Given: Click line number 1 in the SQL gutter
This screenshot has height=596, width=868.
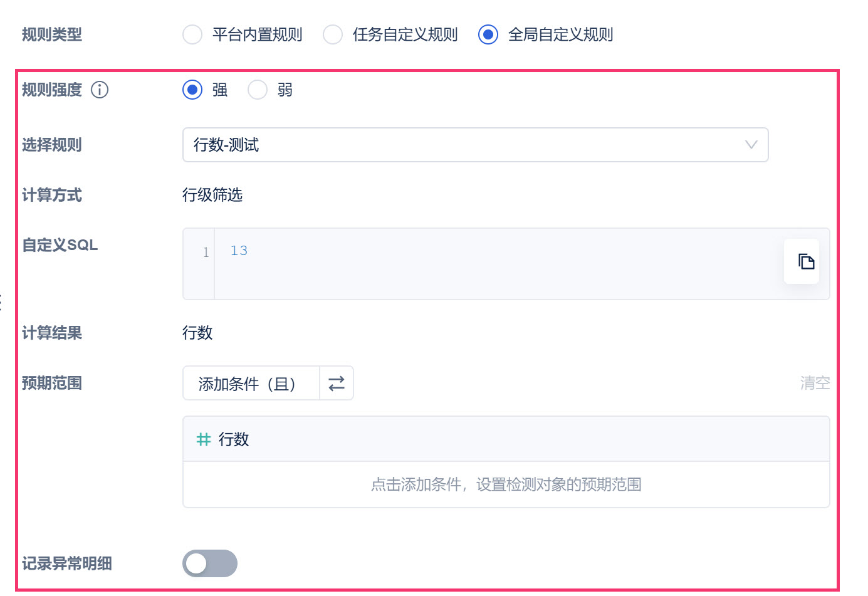Looking at the screenshot, I should point(206,252).
